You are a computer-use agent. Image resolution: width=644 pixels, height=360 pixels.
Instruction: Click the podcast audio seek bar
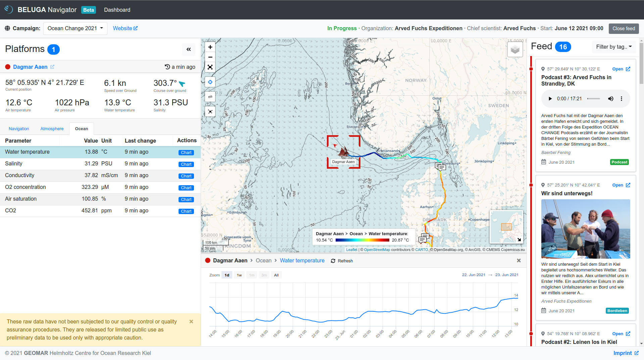pyautogui.click(x=593, y=99)
